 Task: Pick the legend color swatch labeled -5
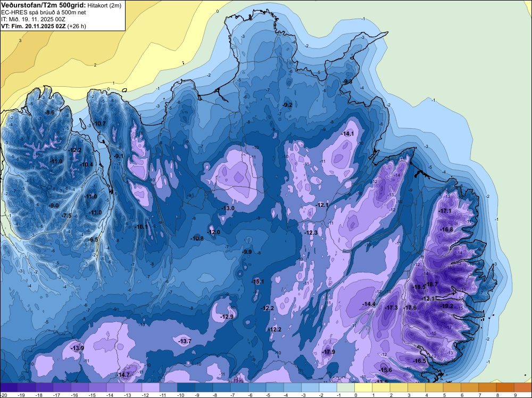[x=275, y=387]
